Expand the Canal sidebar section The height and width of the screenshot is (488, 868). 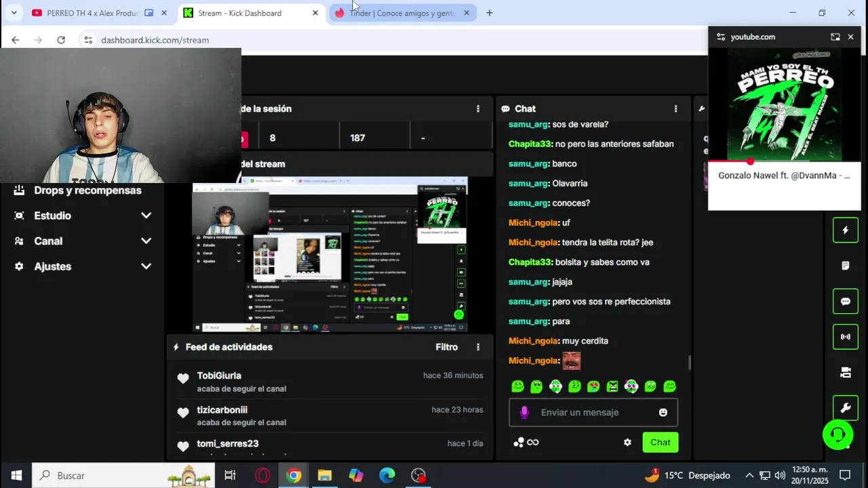click(146, 241)
